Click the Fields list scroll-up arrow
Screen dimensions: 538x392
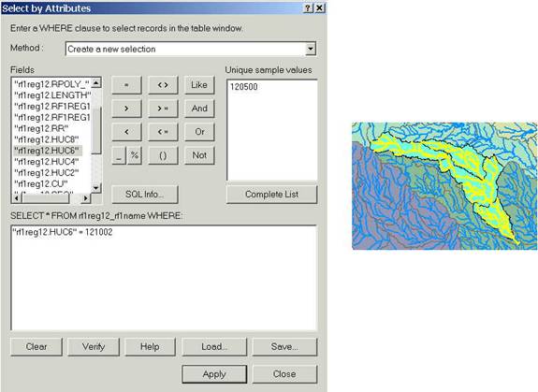pos(96,82)
